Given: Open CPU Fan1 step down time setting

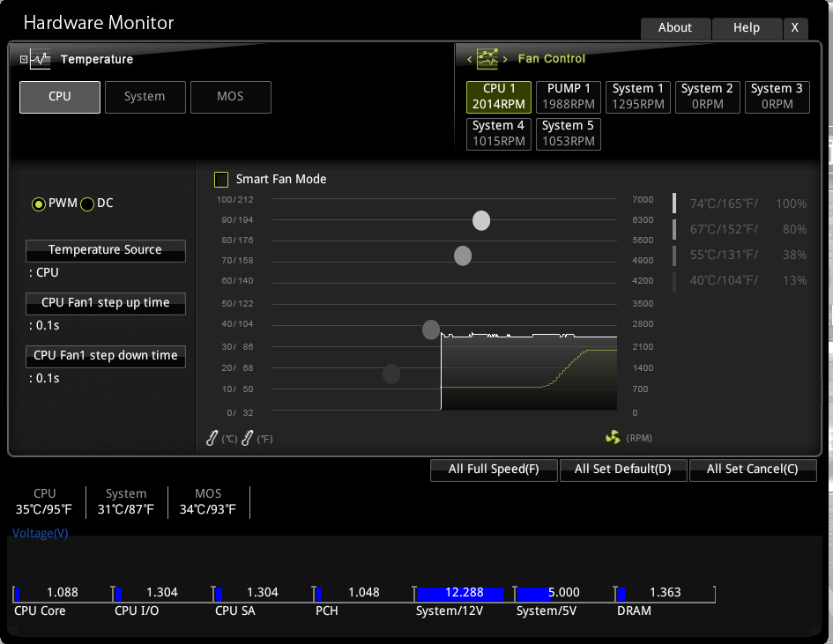Looking at the screenshot, I should tap(105, 356).
